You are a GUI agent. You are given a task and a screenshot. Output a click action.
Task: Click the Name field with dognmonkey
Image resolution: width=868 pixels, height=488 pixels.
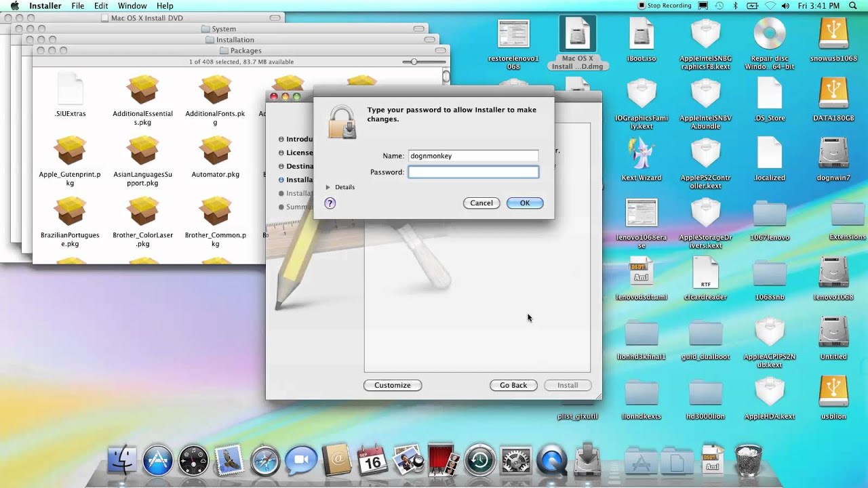tap(473, 156)
